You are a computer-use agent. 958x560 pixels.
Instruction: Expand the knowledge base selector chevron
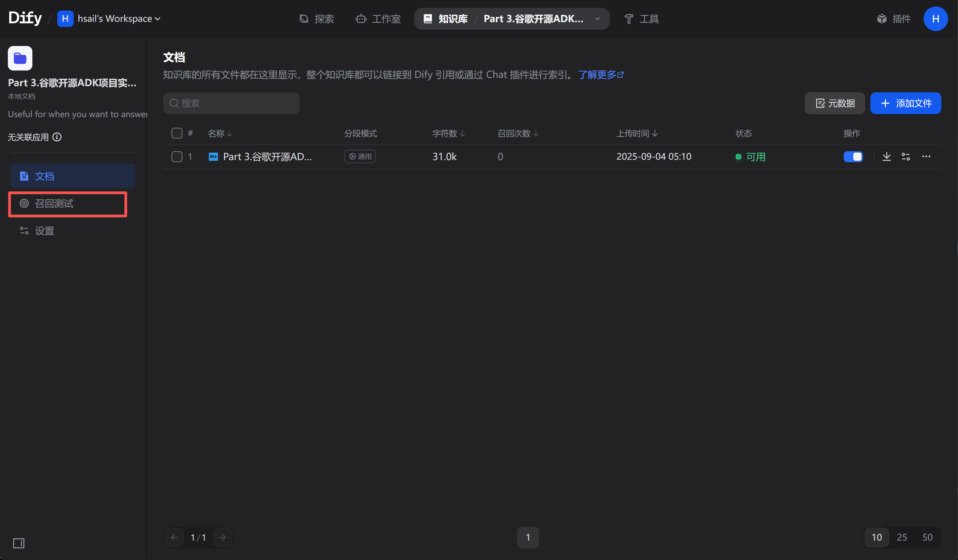(598, 19)
